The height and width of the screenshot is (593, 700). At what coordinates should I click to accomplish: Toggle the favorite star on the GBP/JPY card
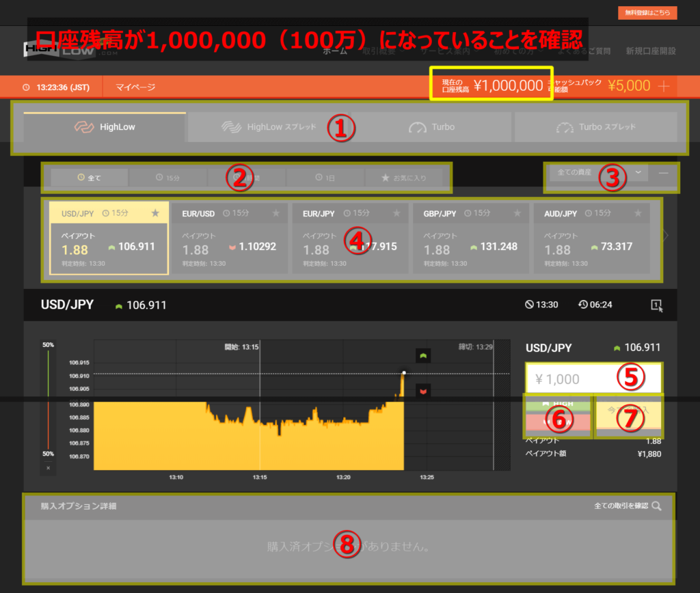517,213
